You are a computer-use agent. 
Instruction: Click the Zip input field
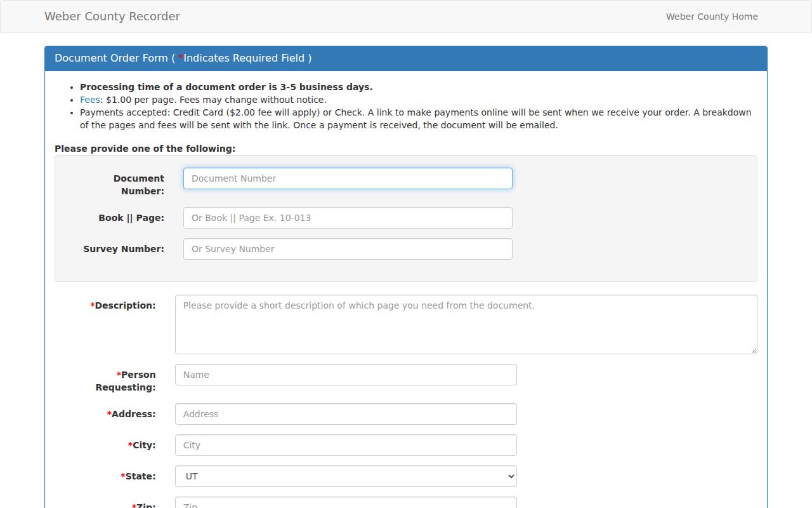click(x=346, y=503)
